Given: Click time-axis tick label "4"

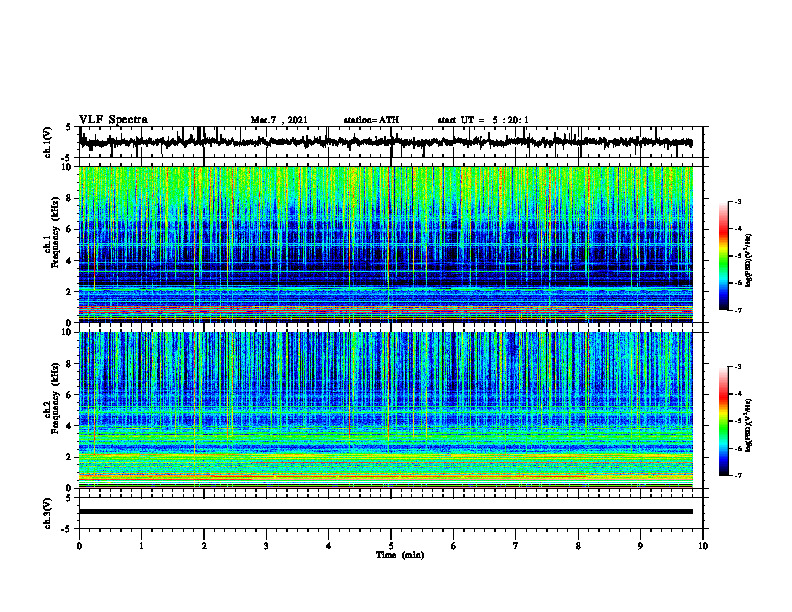Looking at the screenshot, I should pyautogui.click(x=329, y=546).
